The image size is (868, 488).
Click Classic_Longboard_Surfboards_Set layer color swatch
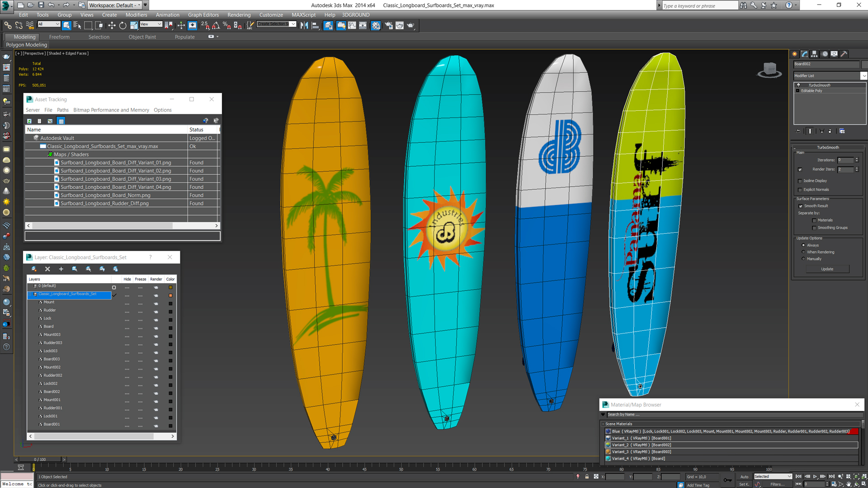point(170,296)
